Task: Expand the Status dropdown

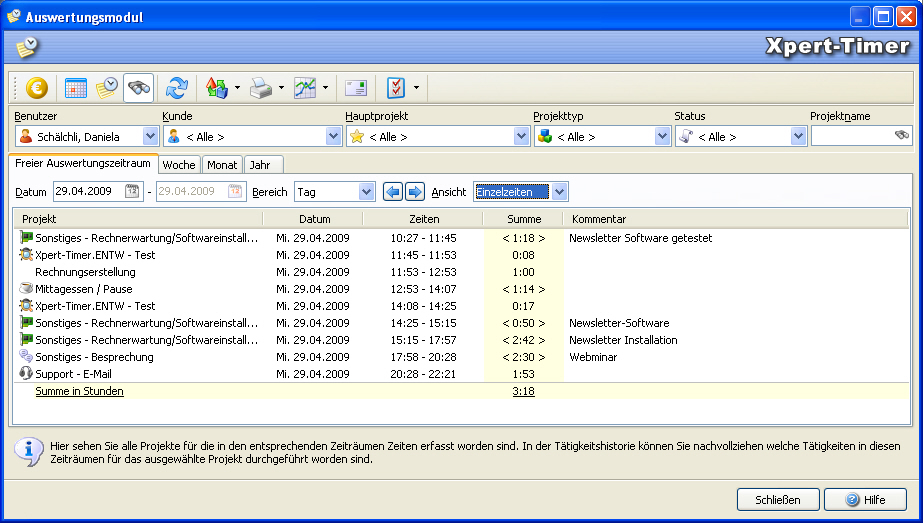Action: point(798,136)
